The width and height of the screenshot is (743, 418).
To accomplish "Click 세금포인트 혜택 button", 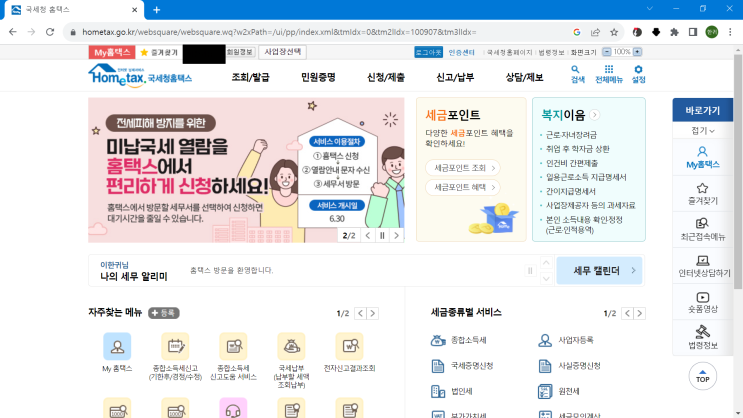I will click(x=462, y=187).
